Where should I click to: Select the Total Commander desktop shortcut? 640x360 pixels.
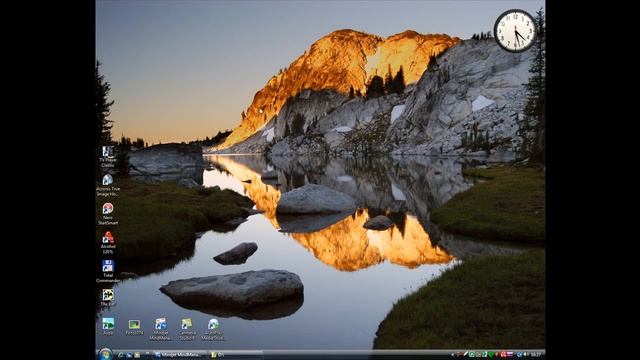tap(108, 271)
